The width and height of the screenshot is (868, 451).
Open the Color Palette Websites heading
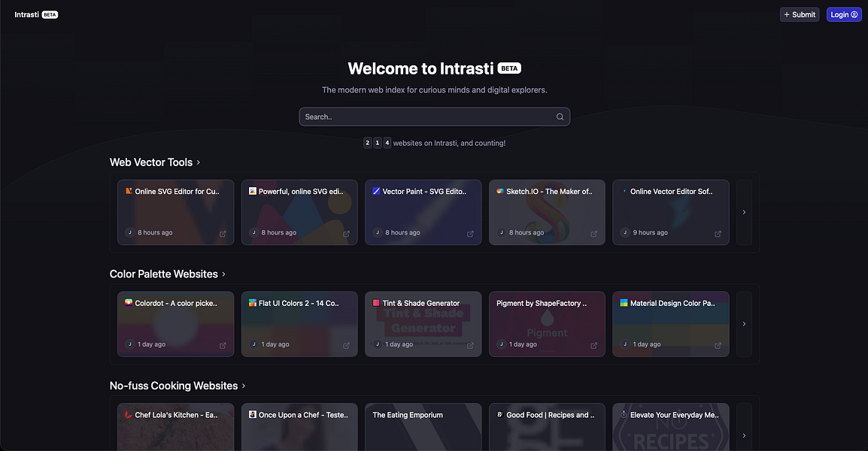[x=164, y=274]
